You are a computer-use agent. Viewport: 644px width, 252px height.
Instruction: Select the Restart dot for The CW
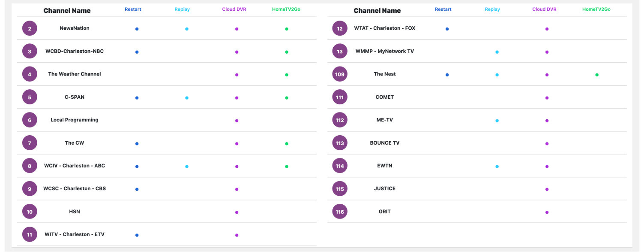tap(137, 144)
